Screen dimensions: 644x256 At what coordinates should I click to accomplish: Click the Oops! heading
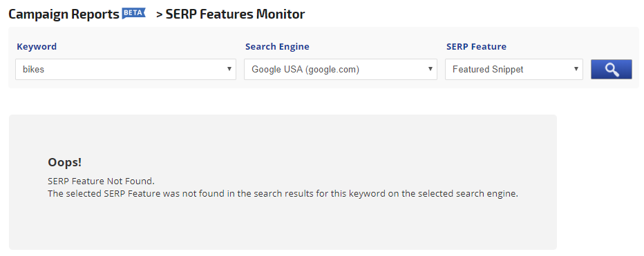(65, 162)
